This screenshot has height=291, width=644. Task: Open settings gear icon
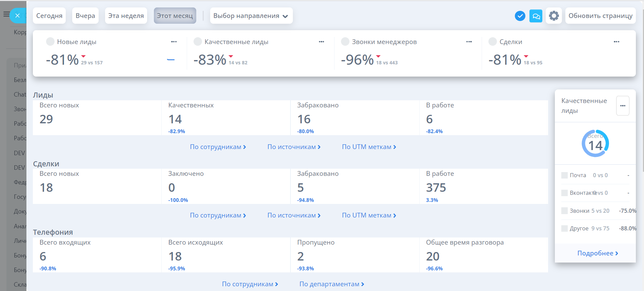click(x=554, y=16)
